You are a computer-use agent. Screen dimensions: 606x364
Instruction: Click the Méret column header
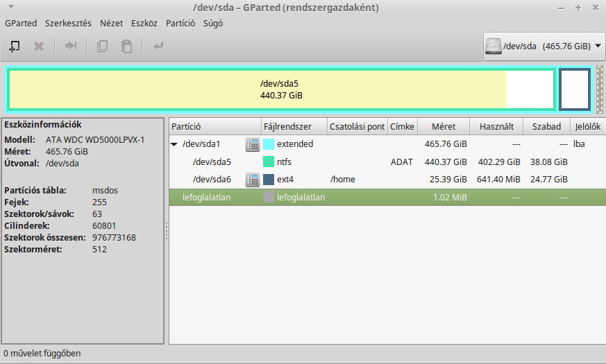(444, 127)
